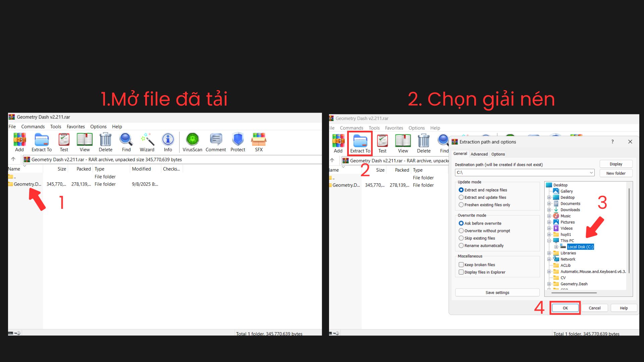Image resolution: width=644 pixels, height=362 pixels.
Task: Click Cancel button in extraction dialog
Action: [x=594, y=308]
